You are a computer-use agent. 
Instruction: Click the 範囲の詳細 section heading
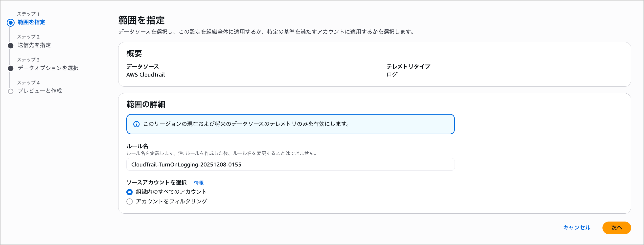(x=146, y=104)
